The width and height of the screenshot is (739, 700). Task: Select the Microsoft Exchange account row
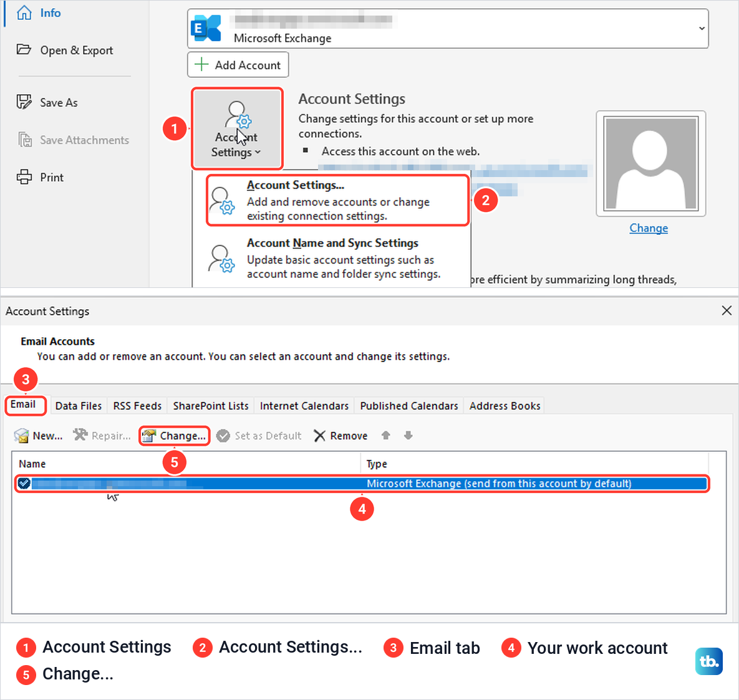click(362, 483)
